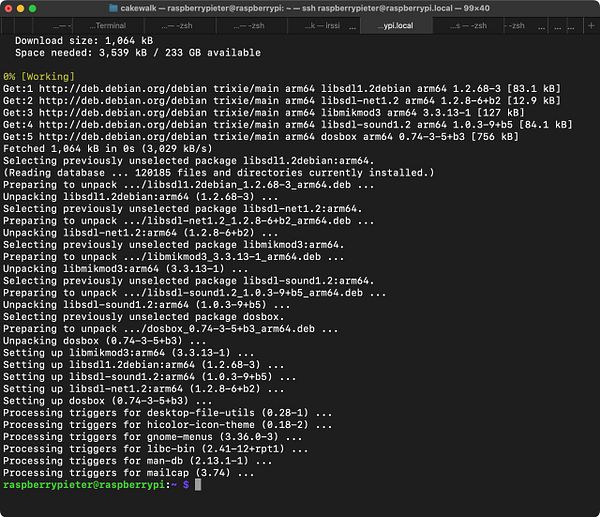Click the Get:3 libmikmod3 download line
Image resolution: width=600 pixels, height=517 pixels.
264,113
